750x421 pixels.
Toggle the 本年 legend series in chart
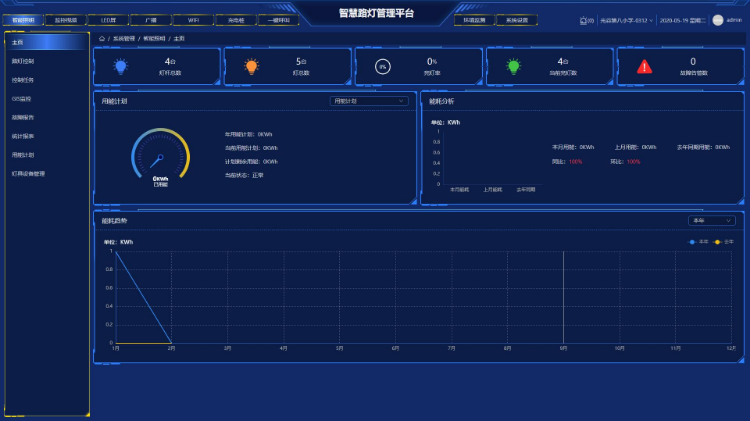(698, 241)
